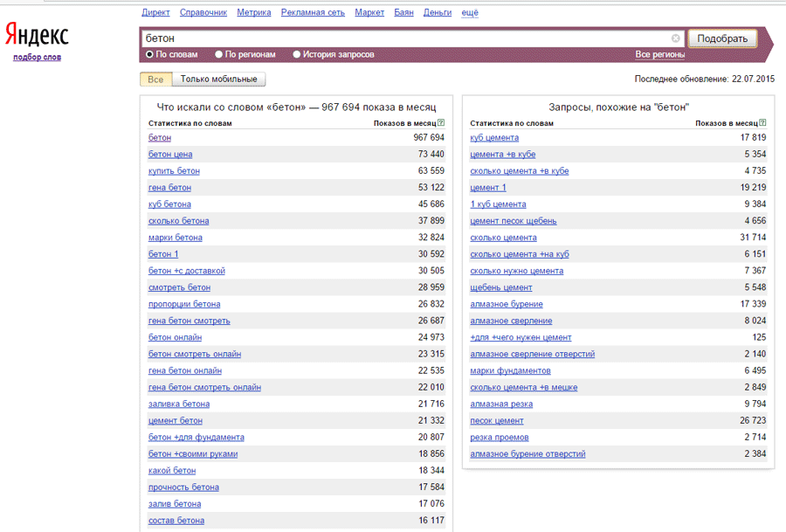The image size is (786, 532).
Task: Open the цемент 1 similar query link
Action: pos(487,187)
